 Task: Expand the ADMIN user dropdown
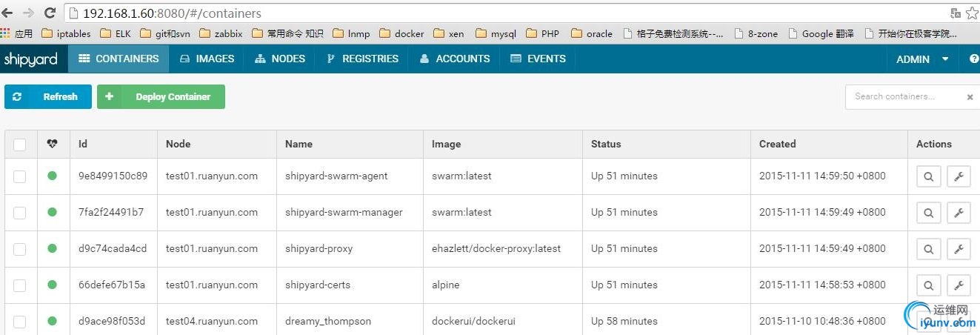(923, 59)
